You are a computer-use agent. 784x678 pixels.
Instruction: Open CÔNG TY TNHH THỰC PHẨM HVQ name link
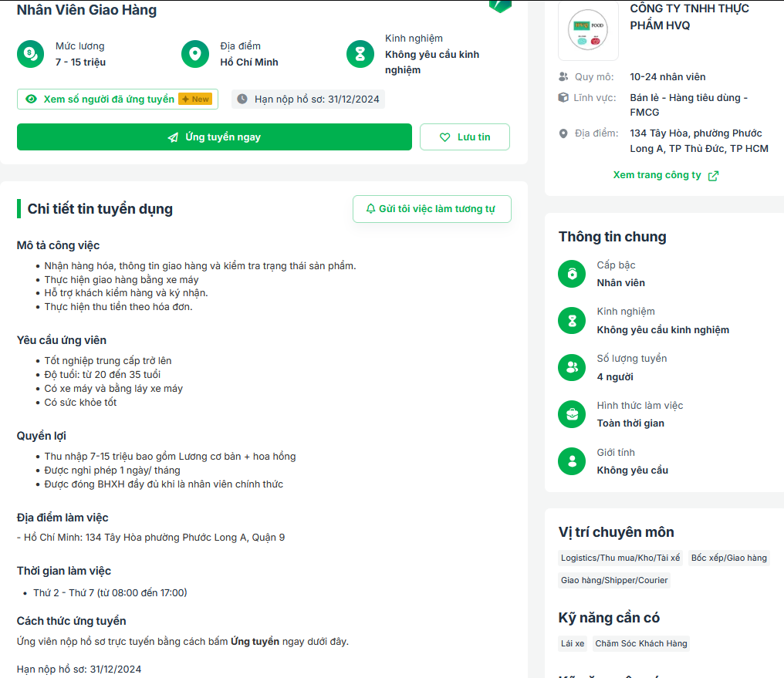pyautogui.click(x=689, y=17)
